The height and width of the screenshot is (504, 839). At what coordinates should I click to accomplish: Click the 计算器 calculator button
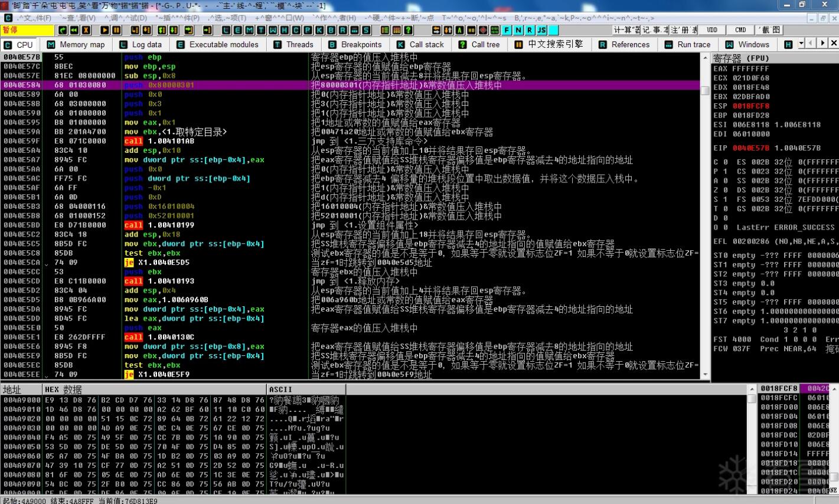coord(626,30)
